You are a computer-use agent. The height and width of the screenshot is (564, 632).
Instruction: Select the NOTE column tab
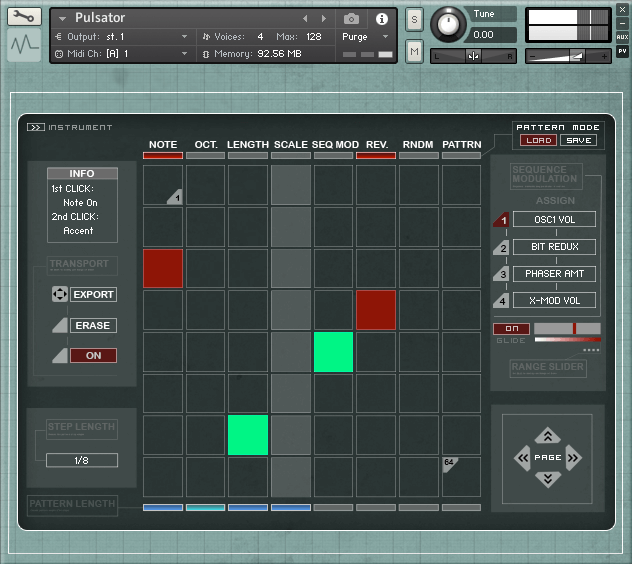pyautogui.click(x=163, y=145)
